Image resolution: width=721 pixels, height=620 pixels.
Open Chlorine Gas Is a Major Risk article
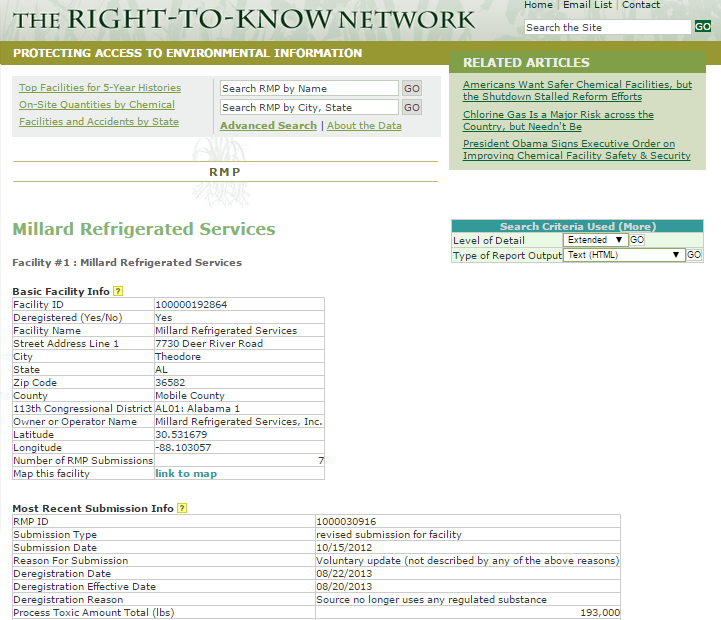point(558,121)
